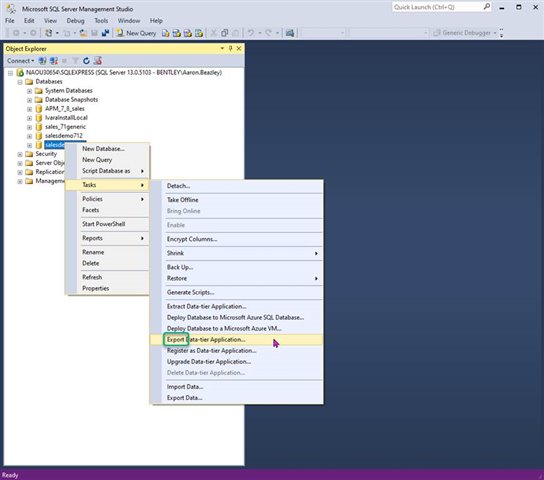Image resolution: width=544 pixels, height=480 pixels.
Task: Click the New Query toolbar button
Action: [x=136, y=33]
